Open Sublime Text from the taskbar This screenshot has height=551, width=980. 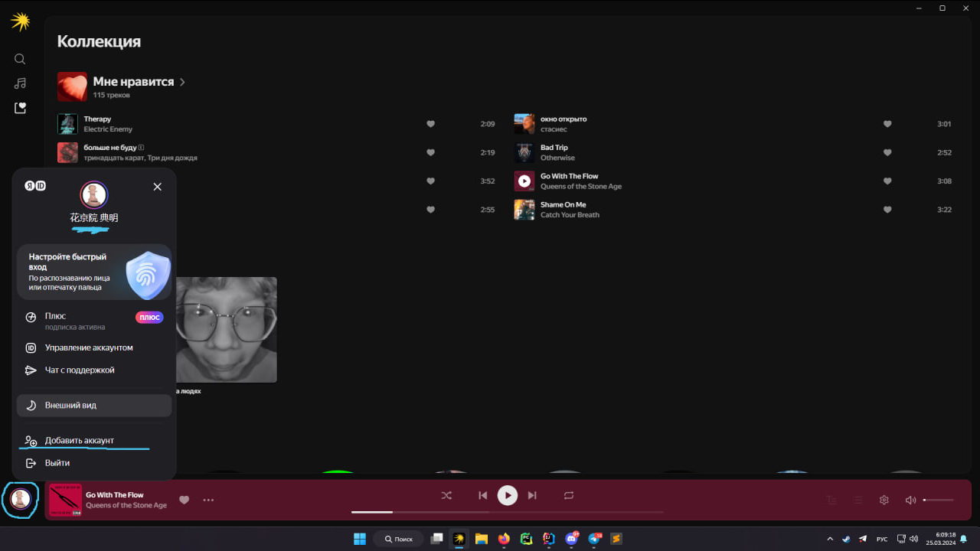coord(616,539)
